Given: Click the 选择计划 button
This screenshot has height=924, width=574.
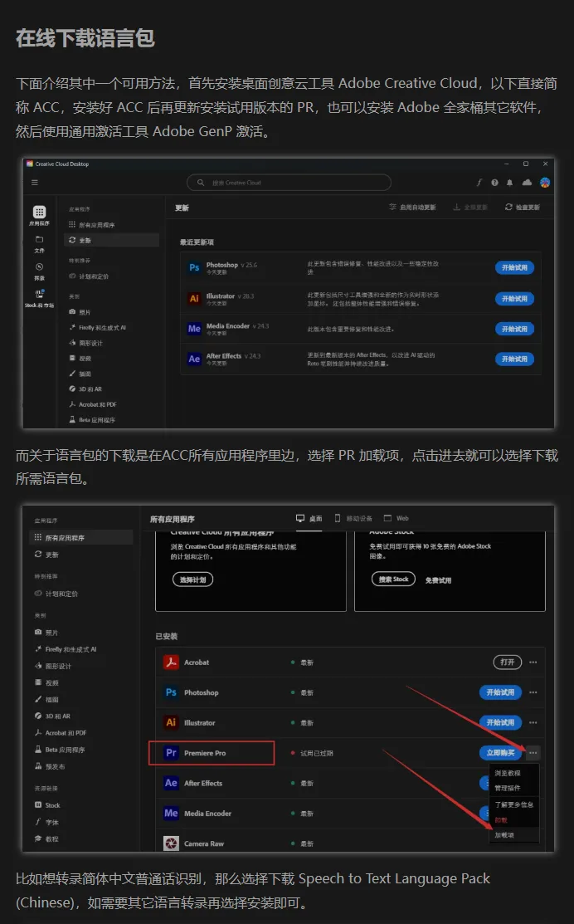Looking at the screenshot, I should click(x=192, y=579).
